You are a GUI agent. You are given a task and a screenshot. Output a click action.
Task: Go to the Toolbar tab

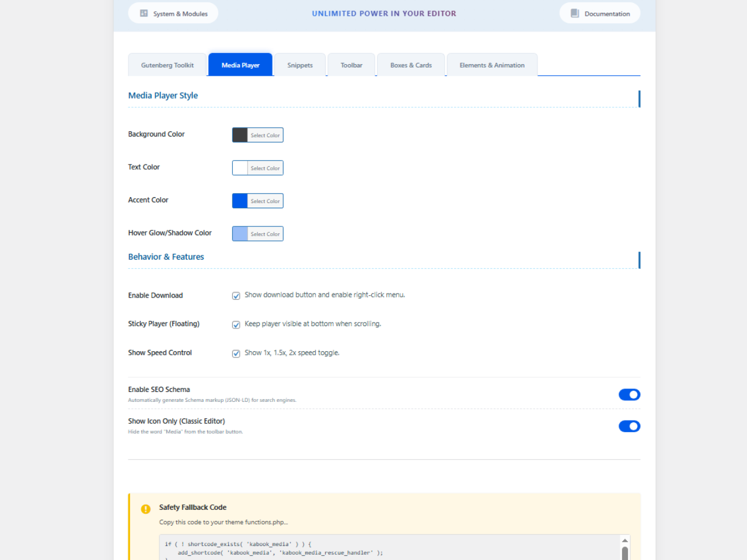tap(351, 65)
